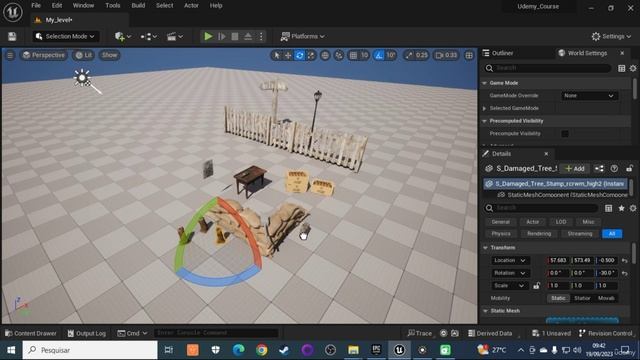
Task: Open the Cinematics clapperboard dropdown
Action: point(175,36)
